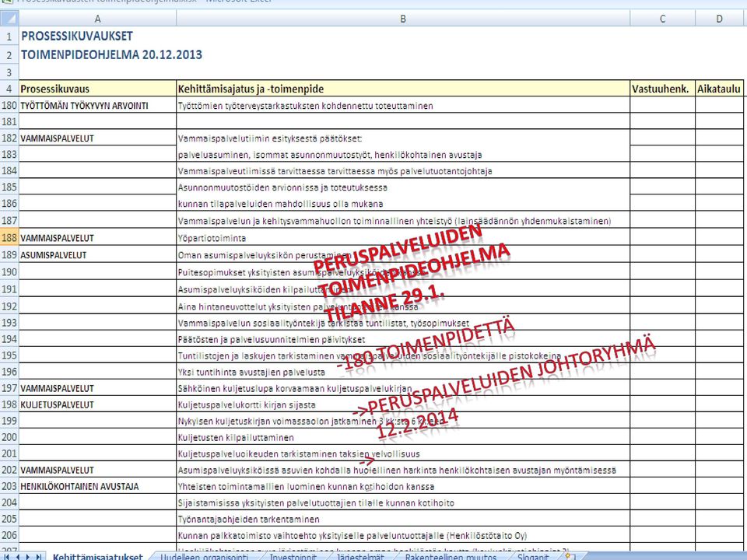Viewport: 747px width, 560px height.
Task: Select column D by its header
Action: point(719,19)
